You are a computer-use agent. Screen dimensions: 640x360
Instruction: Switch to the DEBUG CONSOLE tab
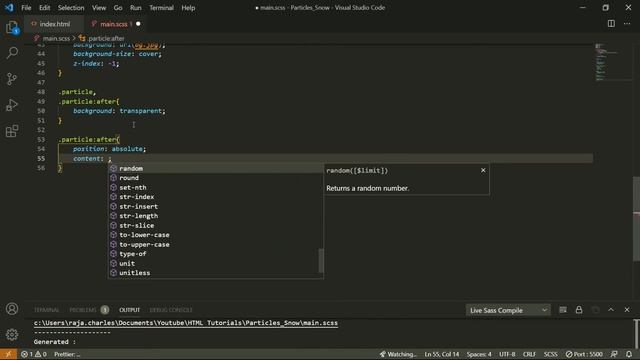[171, 310]
